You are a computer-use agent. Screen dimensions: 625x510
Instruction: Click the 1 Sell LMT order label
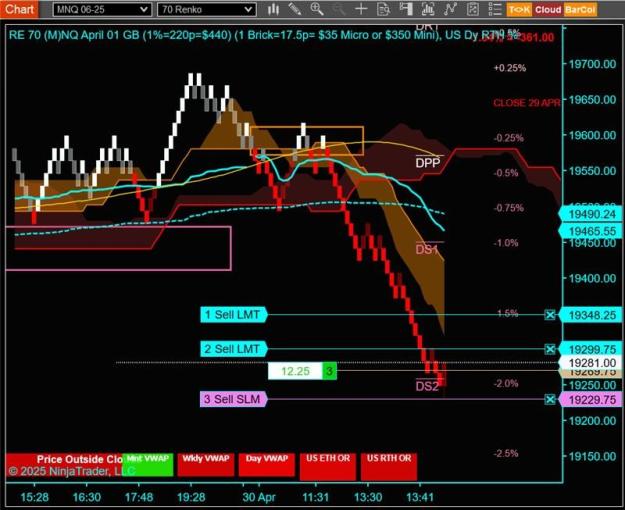coord(234,315)
